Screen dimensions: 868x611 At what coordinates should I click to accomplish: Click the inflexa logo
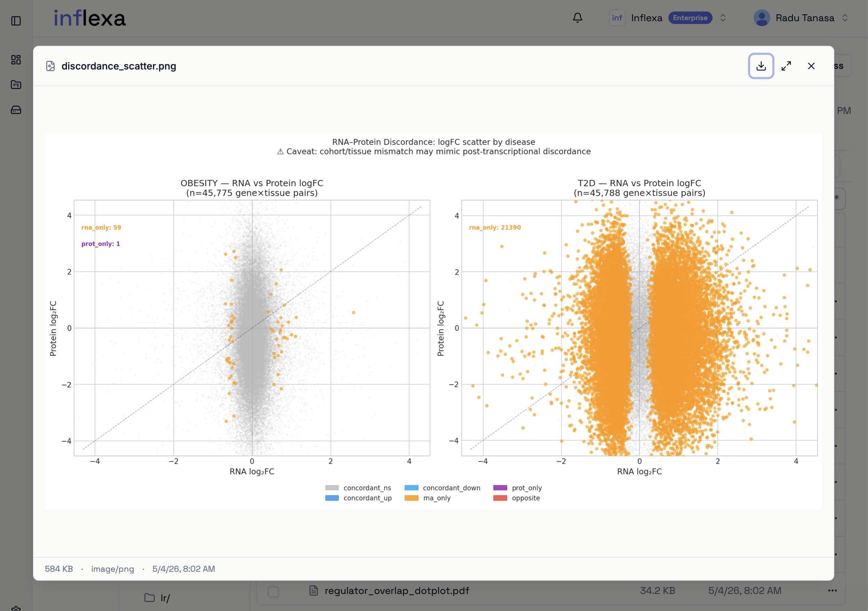coord(90,18)
